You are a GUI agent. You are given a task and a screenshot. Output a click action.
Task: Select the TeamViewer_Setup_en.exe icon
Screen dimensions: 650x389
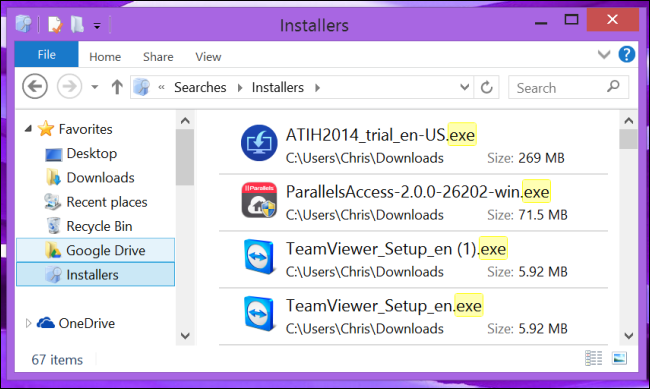(259, 314)
